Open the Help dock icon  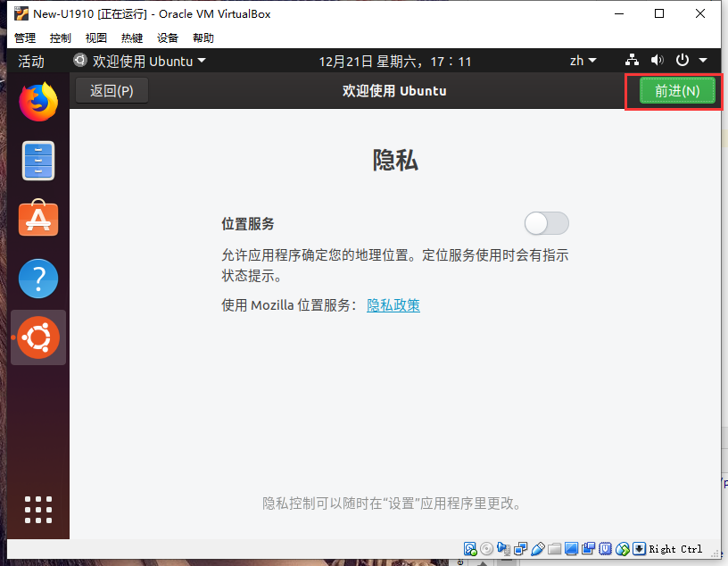(x=38, y=279)
